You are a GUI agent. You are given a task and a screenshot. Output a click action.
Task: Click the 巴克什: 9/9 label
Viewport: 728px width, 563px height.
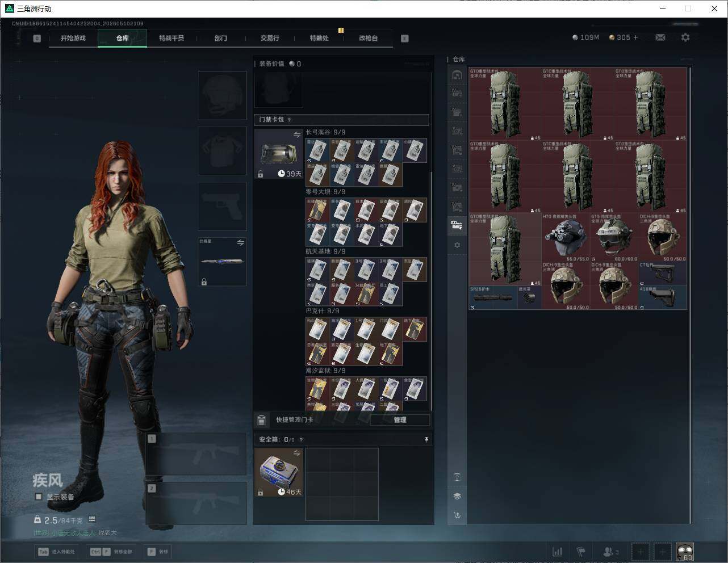(323, 311)
